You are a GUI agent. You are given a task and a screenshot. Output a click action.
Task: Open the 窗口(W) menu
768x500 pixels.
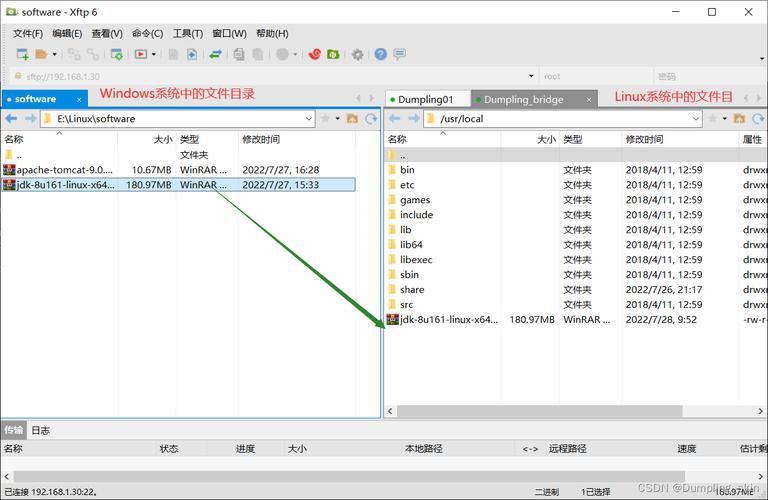point(229,33)
